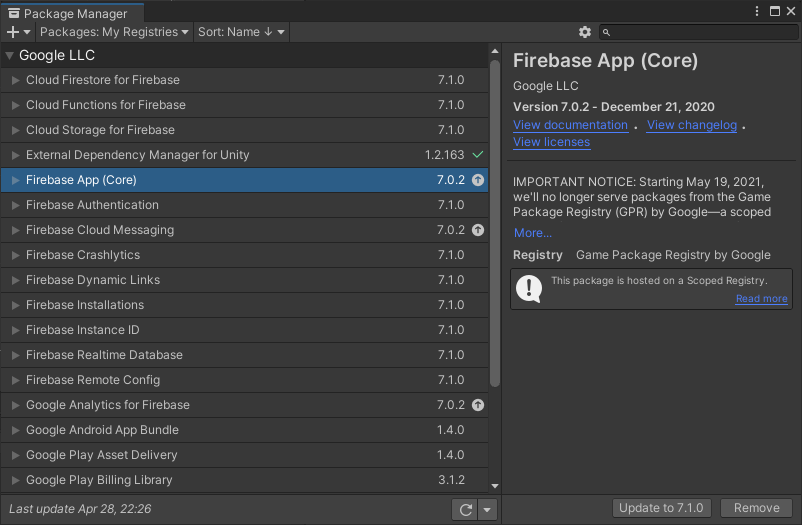
Task: Expand Firebase Dynamic Links versions
Action: (x=15, y=280)
